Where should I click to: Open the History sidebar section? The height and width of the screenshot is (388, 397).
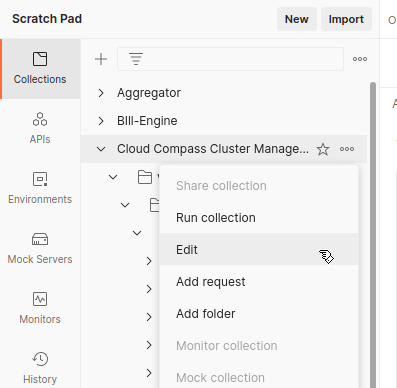pos(40,368)
